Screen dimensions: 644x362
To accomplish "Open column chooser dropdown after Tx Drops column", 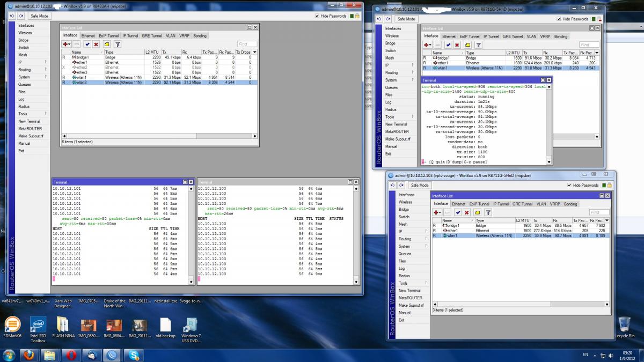I will click(254, 52).
